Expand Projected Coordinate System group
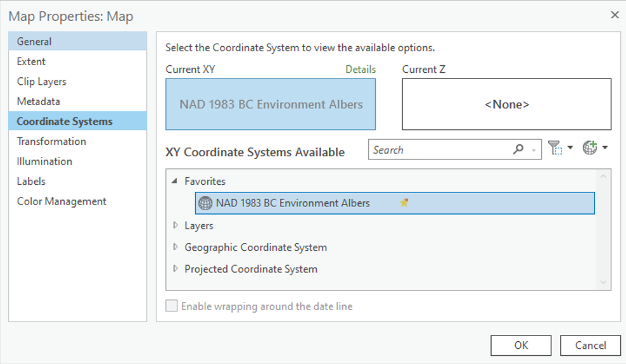The width and height of the screenshot is (626, 364). [x=176, y=268]
